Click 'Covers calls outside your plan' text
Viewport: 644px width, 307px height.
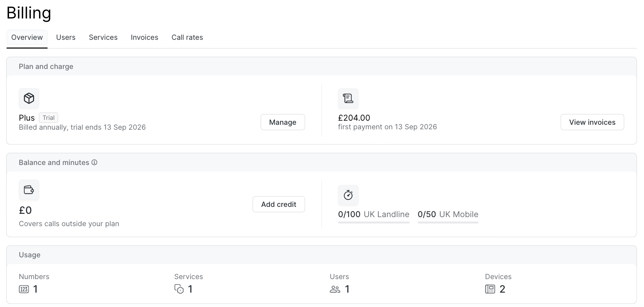click(69, 224)
